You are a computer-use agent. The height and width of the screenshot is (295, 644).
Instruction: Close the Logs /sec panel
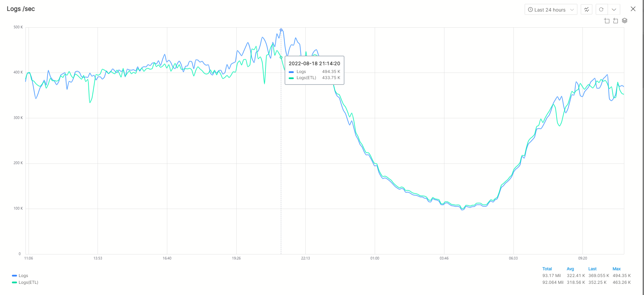(x=633, y=9)
